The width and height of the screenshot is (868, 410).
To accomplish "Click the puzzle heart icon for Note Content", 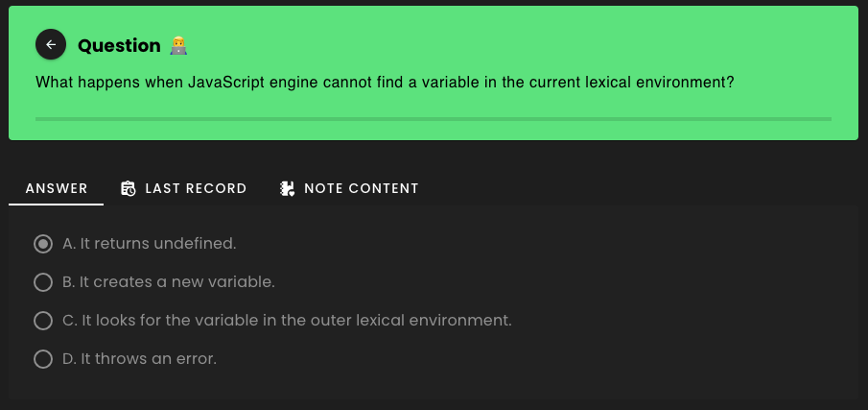I will click(287, 188).
